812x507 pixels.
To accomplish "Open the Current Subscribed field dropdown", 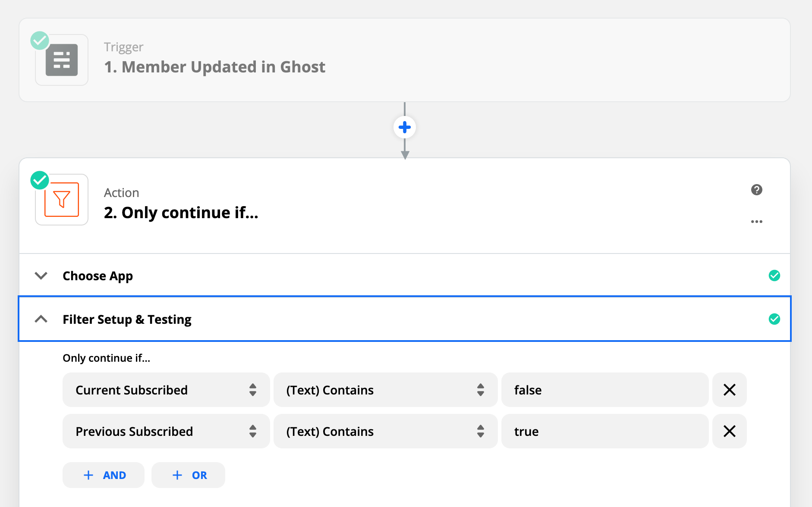I will tap(166, 390).
